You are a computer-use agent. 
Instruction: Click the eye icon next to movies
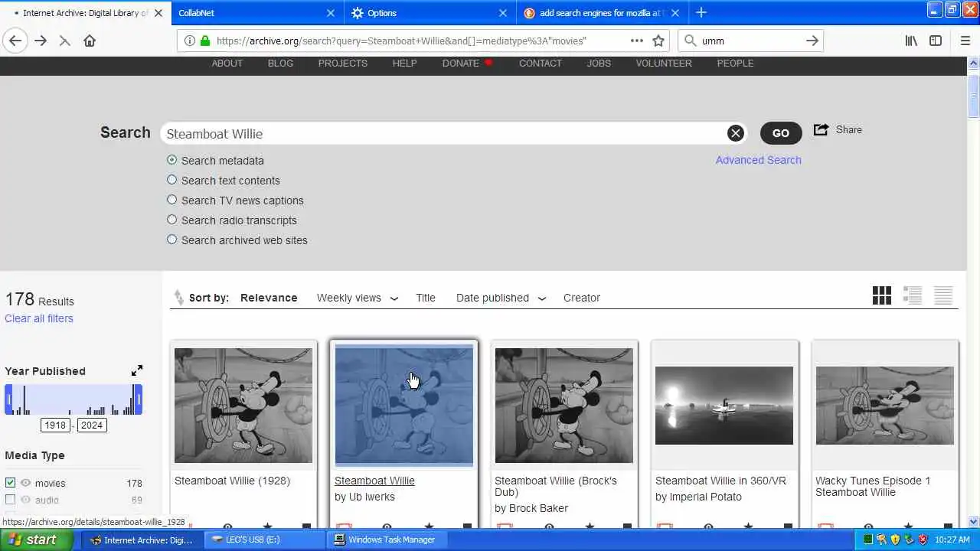click(x=25, y=483)
